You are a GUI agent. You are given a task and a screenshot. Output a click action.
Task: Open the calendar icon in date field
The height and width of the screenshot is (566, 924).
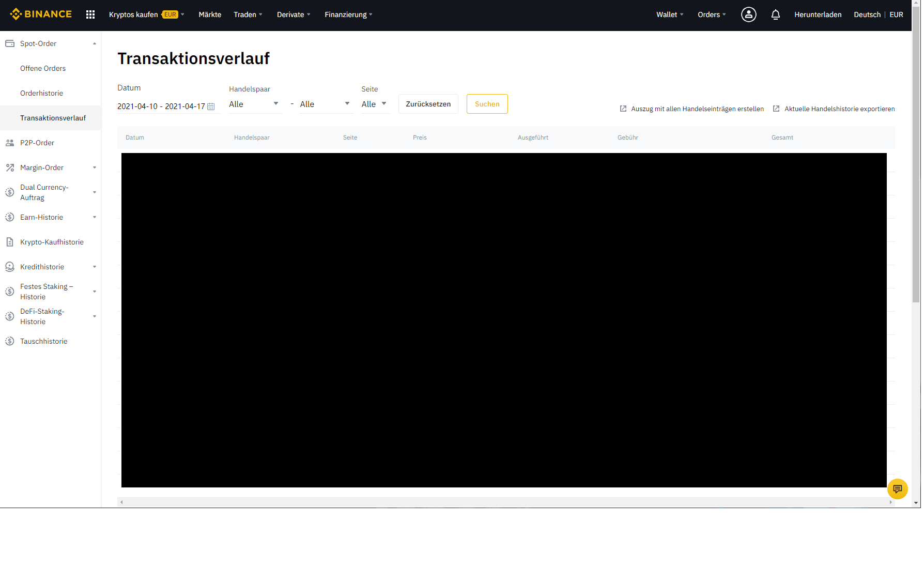coord(211,106)
